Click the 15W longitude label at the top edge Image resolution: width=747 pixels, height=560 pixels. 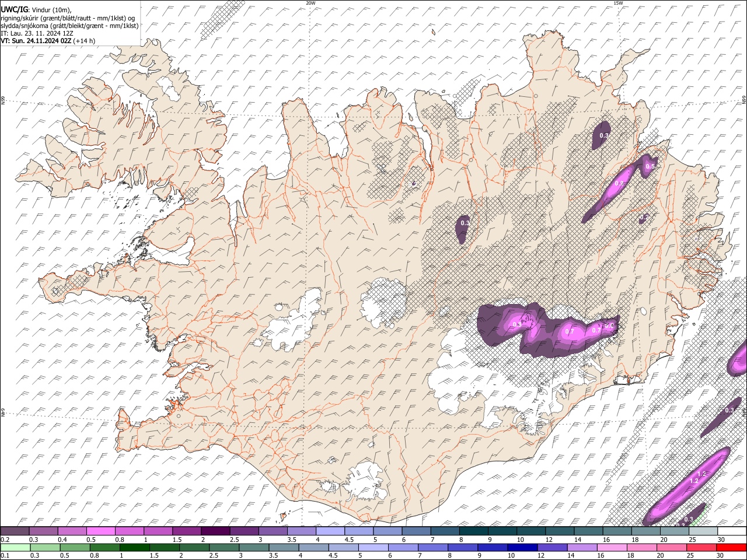[x=618, y=3]
